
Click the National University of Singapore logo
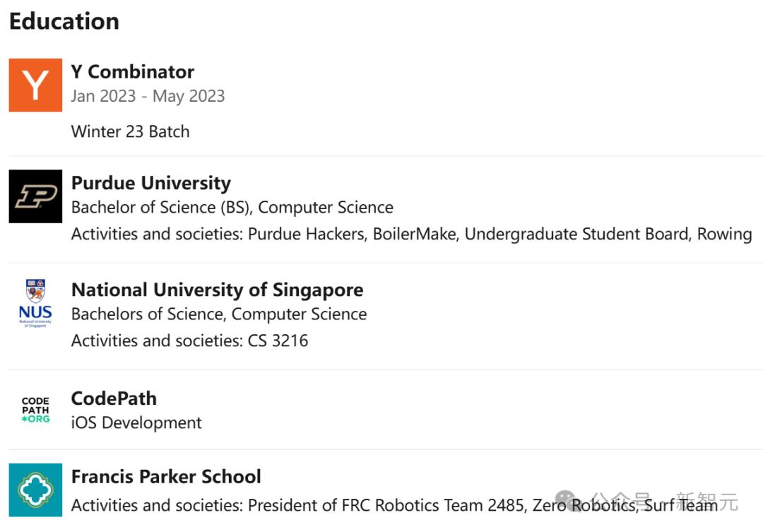(35, 303)
